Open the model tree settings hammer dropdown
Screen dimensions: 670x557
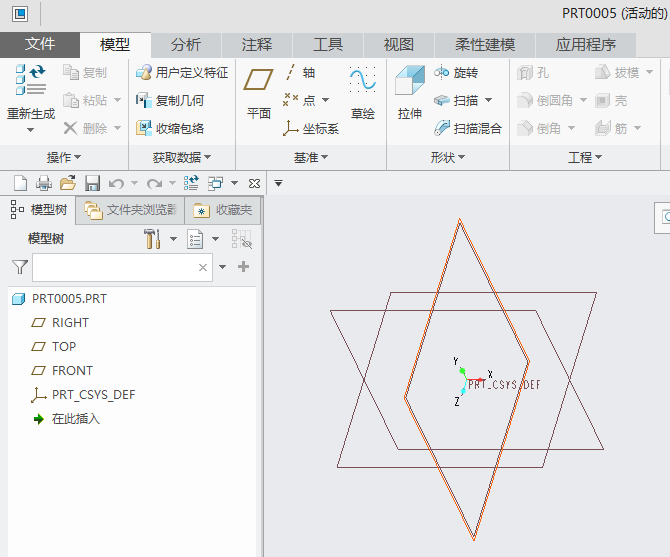(x=159, y=239)
